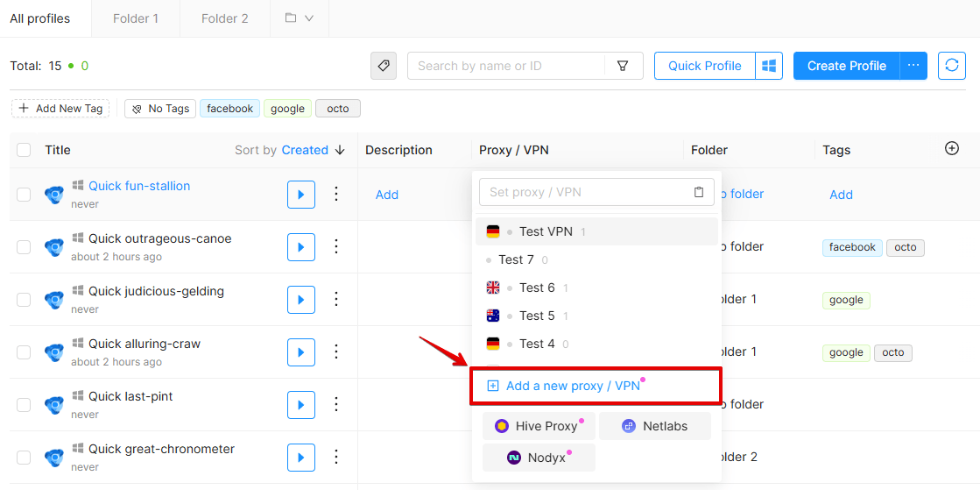Refresh the profile list
Viewport: 980px width, 490px height.
click(x=952, y=66)
